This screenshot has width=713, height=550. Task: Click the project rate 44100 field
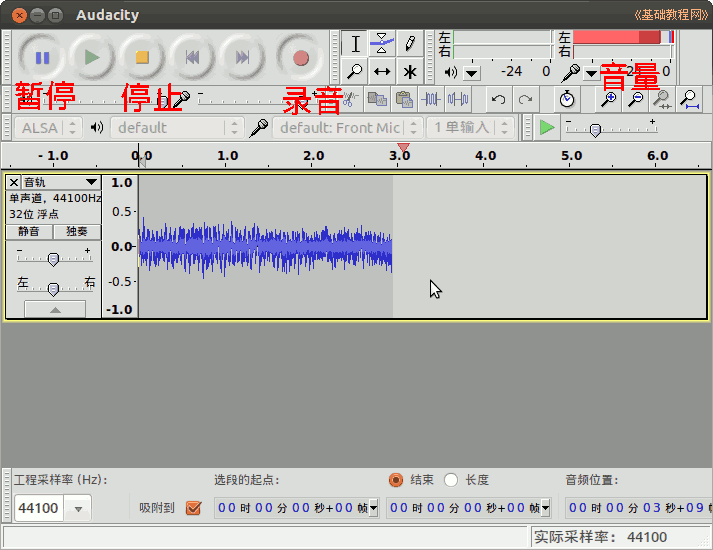coord(39,508)
